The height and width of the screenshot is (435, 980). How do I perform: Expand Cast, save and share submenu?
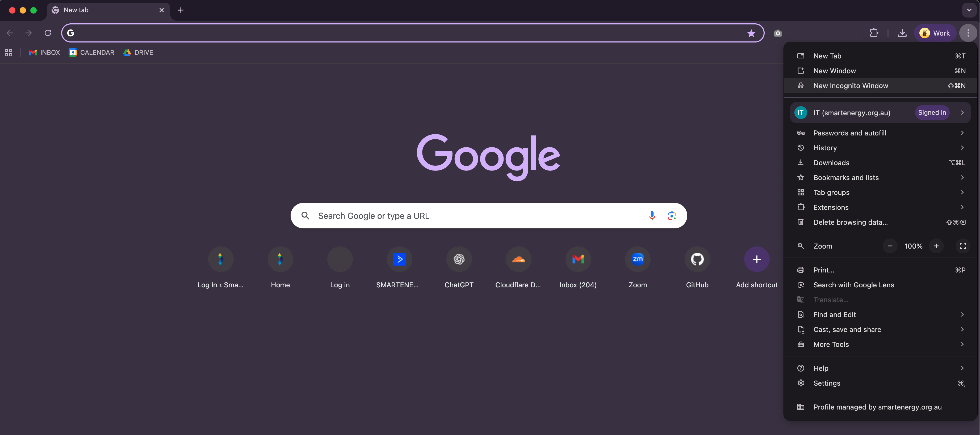(880, 329)
